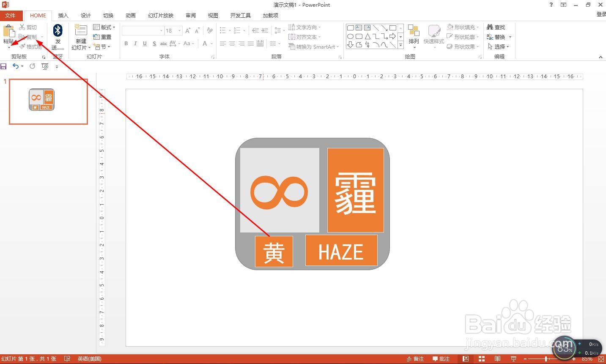Click the New Slide (新建幻灯片) icon
606x364 pixels.
[x=80, y=30]
